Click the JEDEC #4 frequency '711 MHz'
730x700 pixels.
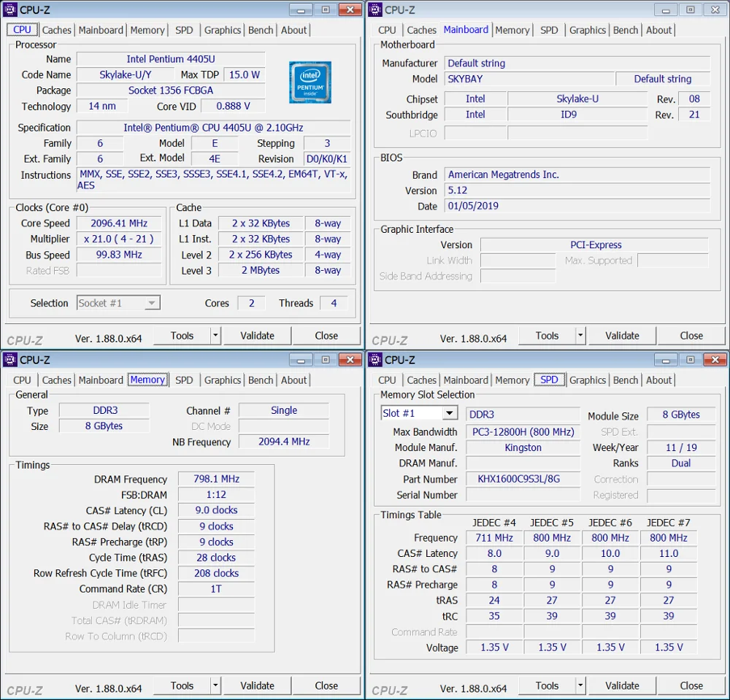(x=494, y=537)
